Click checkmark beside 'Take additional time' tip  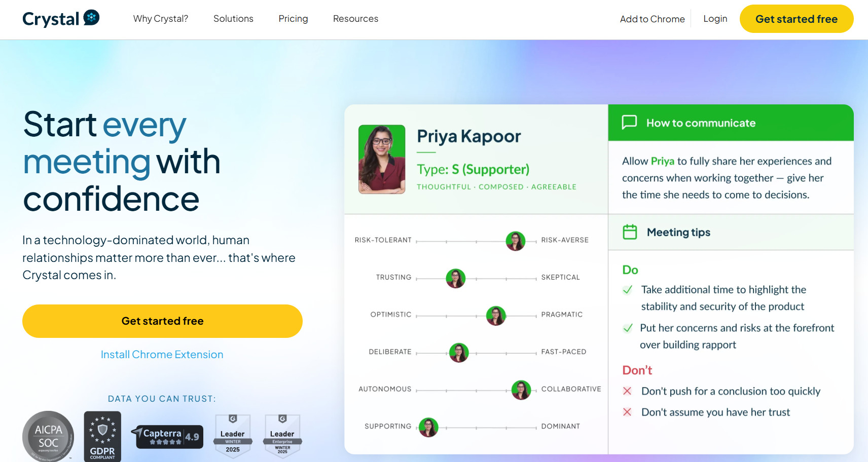coord(628,290)
